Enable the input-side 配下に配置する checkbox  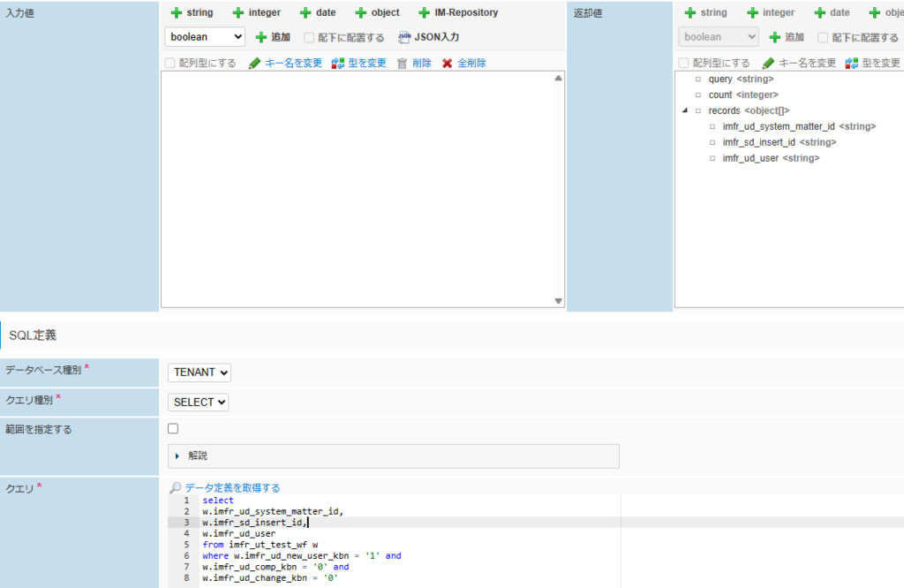[309, 38]
